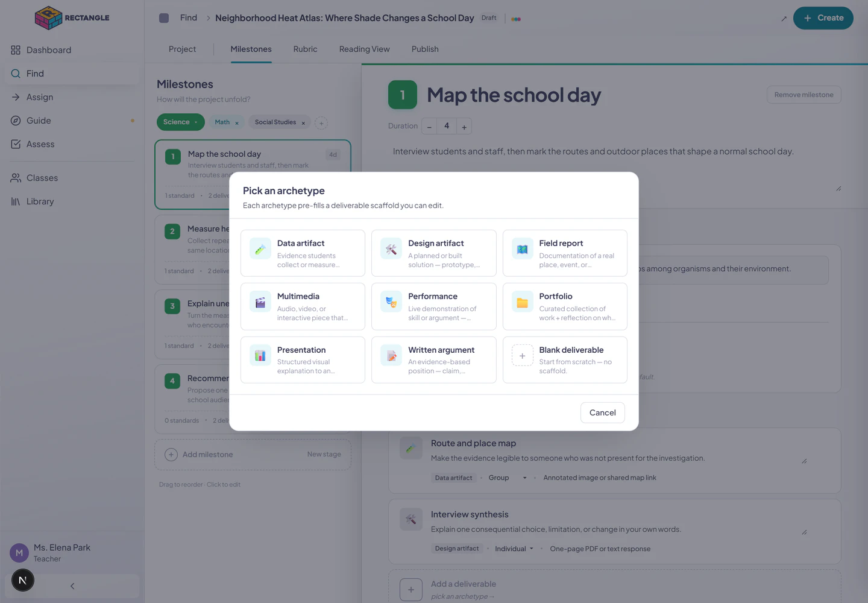Remove the Social Studies subject tag

click(x=303, y=123)
